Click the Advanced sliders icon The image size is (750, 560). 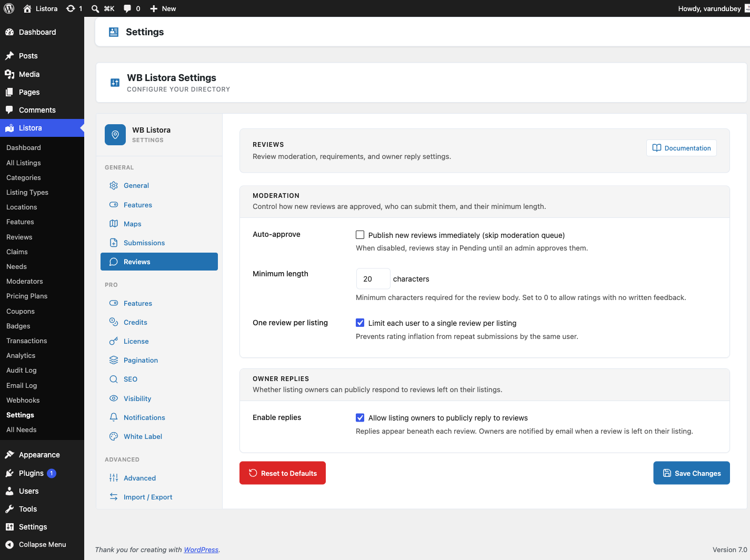[x=114, y=478]
